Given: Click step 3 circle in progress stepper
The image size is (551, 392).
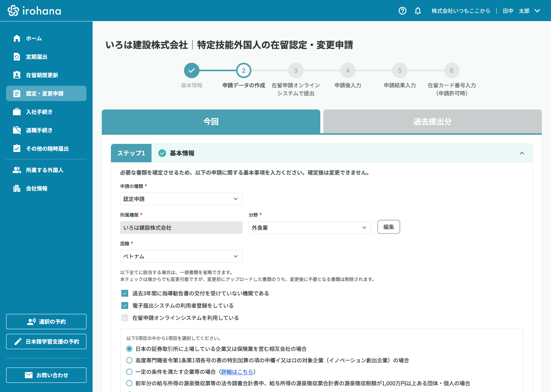Looking at the screenshot, I should point(295,70).
